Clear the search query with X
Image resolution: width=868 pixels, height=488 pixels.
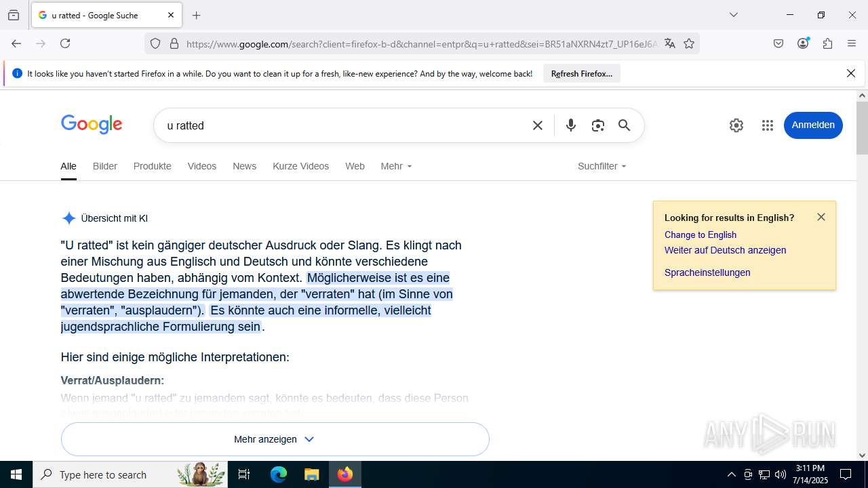[x=538, y=125]
